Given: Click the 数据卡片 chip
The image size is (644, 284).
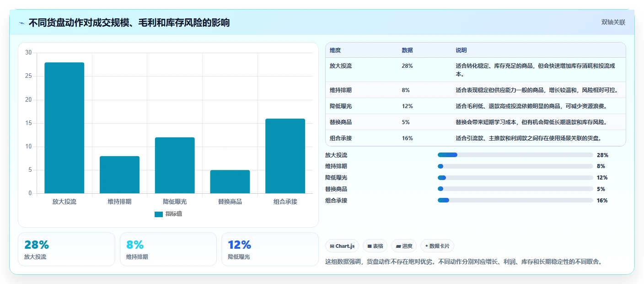Looking at the screenshot, I should pos(437,246).
